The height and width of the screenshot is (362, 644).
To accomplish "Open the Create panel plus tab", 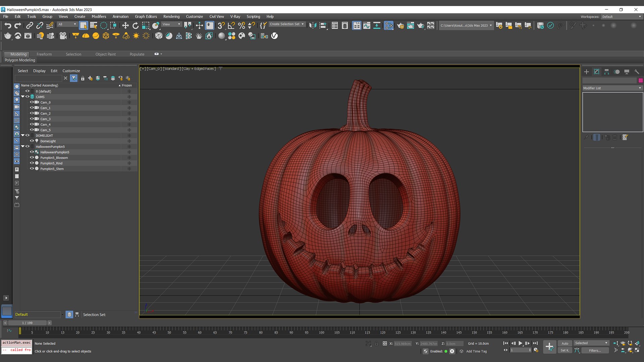I will 586,72.
